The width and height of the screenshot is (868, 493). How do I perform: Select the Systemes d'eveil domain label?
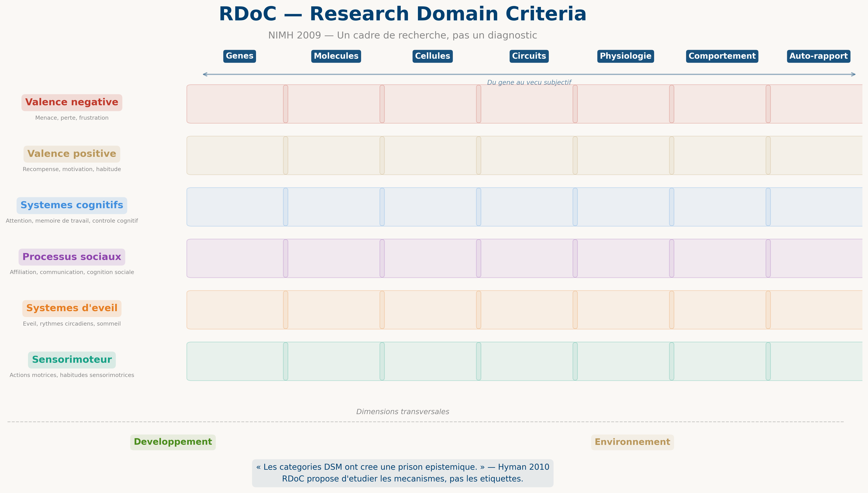pyautogui.click(x=72, y=308)
